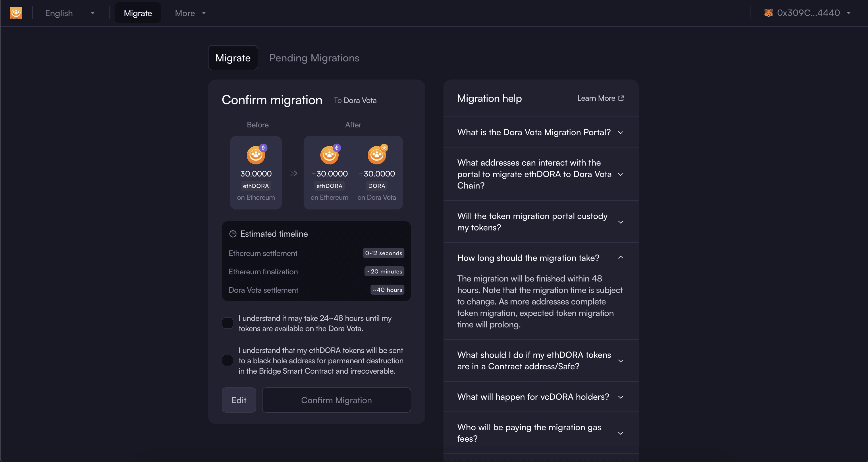
Task: Click the ethDORA token icon under Before
Action: pyautogui.click(x=256, y=155)
